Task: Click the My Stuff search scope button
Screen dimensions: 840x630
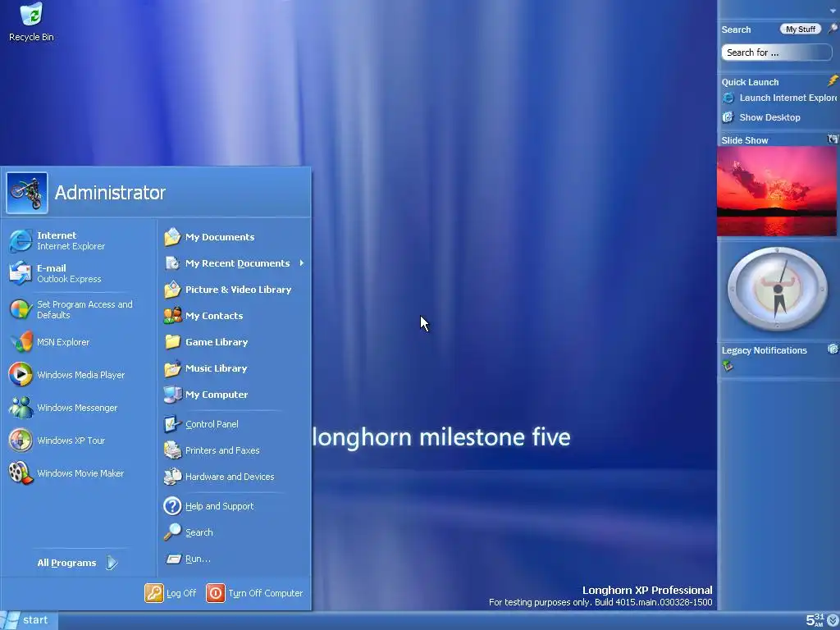Action: coord(801,30)
